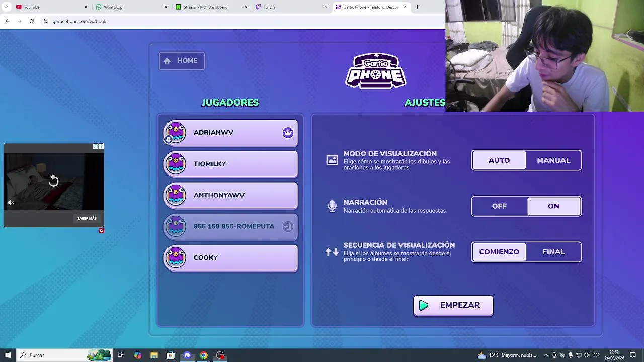
Task: Click the kick icon on 955 158 856-ROMEPUTA row
Action: [288, 227]
